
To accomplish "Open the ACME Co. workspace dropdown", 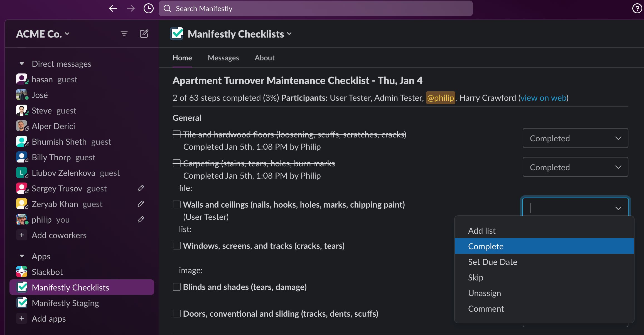I will point(43,34).
